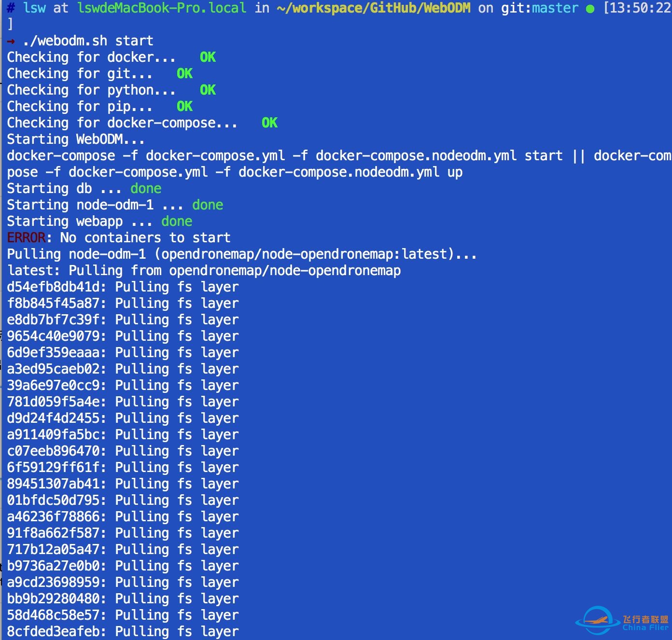
Task: Click layer hash d54efb8db41d
Action: click(x=53, y=287)
